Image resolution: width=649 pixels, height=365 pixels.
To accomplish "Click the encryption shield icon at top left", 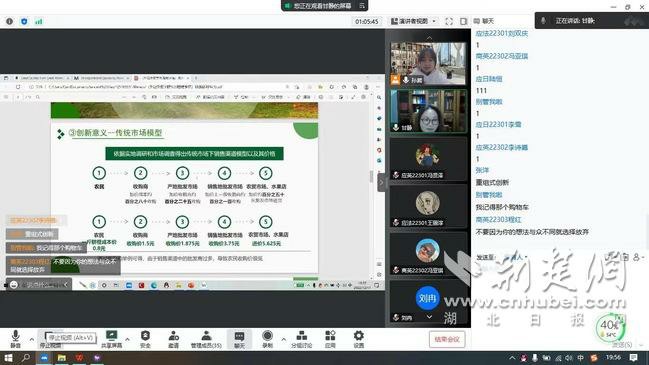I will tap(24, 22).
